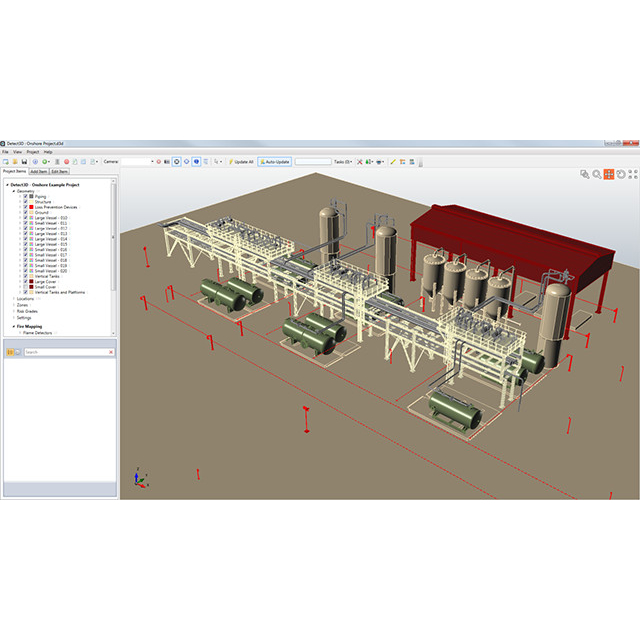Screen dimensions: 640x640
Task: Click the green tree scenery icon
Action: (x=368, y=162)
